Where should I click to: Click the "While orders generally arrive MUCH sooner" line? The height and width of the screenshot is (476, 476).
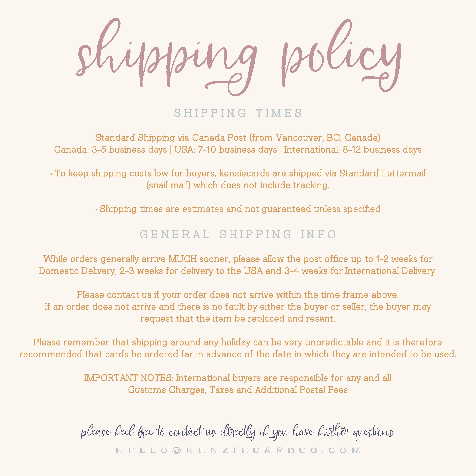pyautogui.click(x=238, y=259)
